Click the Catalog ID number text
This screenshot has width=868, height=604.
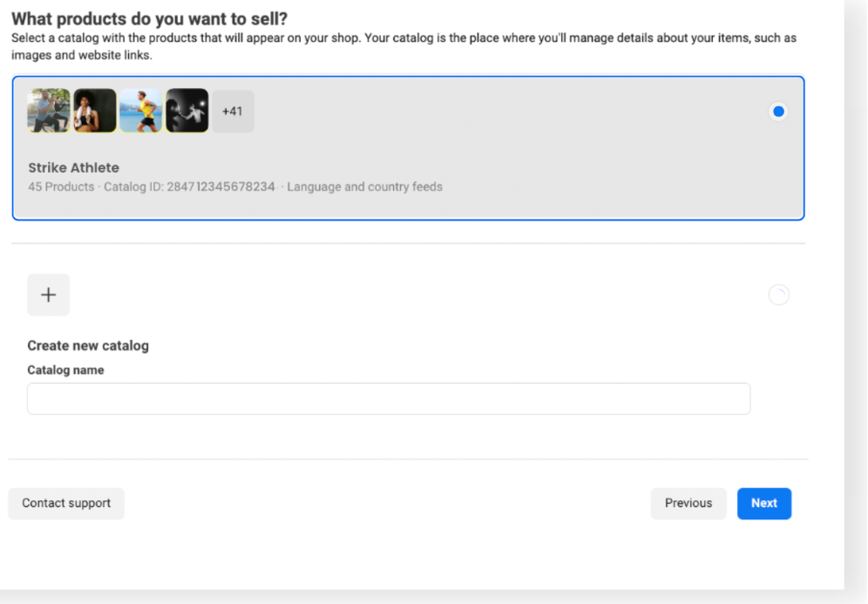pos(220,187)
